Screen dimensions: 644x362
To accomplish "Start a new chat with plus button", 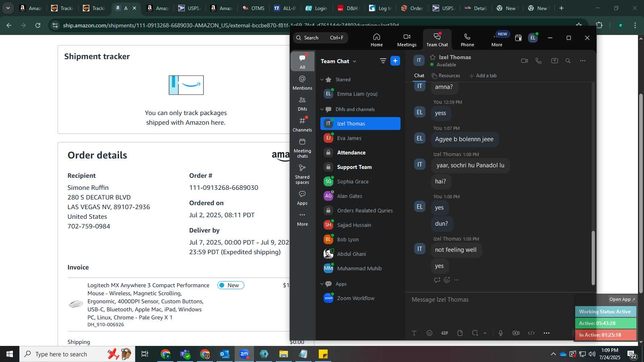I will point(395,61).
